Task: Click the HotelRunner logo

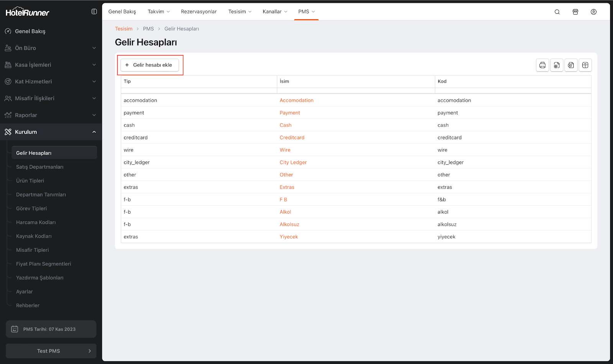Action: pyautogui.click(x=27, y=12)
